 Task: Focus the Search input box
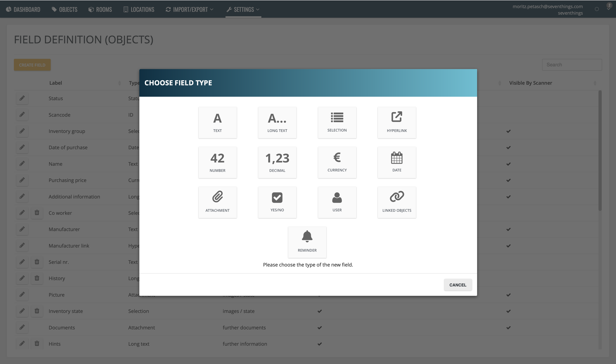572,65
